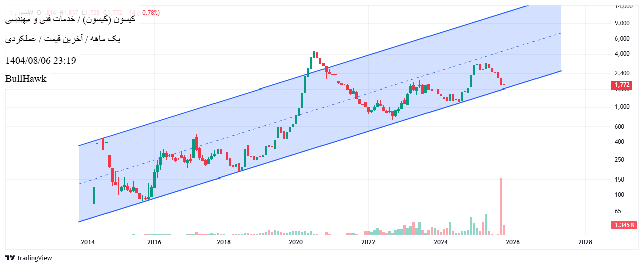Viewport: 644px width, 267px height.
Task: Click the BullHawk text label
Action: pyautogui.click(x=26, y=79)
